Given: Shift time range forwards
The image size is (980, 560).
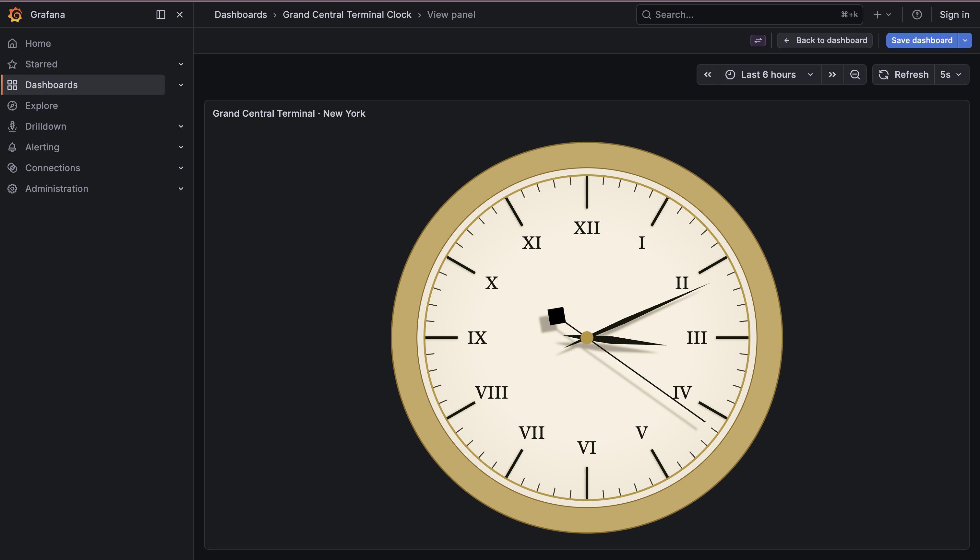Looking at the screenshot, I should click(x=833, y=75).
